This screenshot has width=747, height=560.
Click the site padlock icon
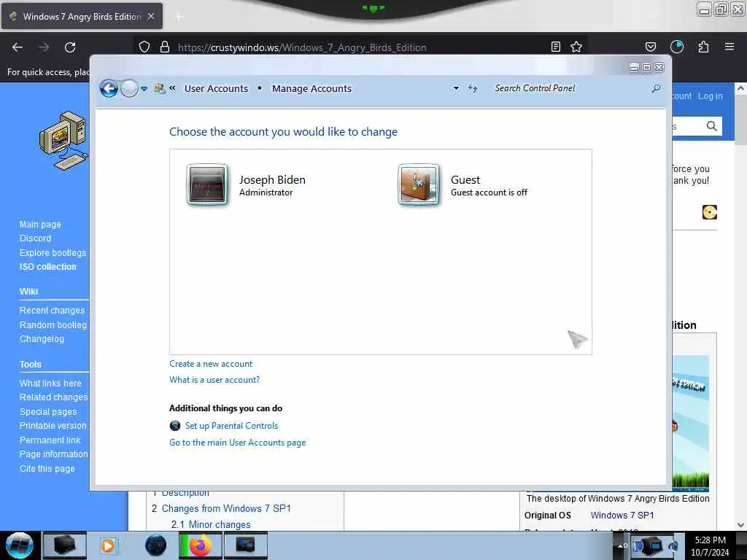pos(165,47)
